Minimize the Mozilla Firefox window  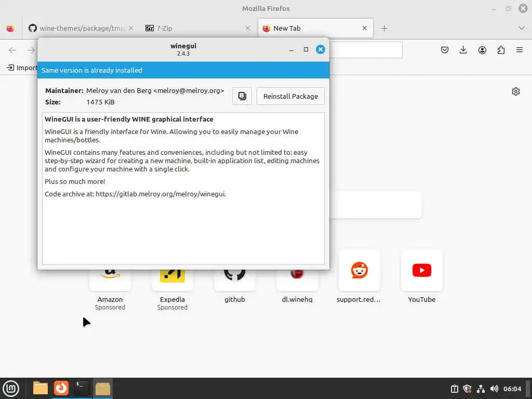494,9
